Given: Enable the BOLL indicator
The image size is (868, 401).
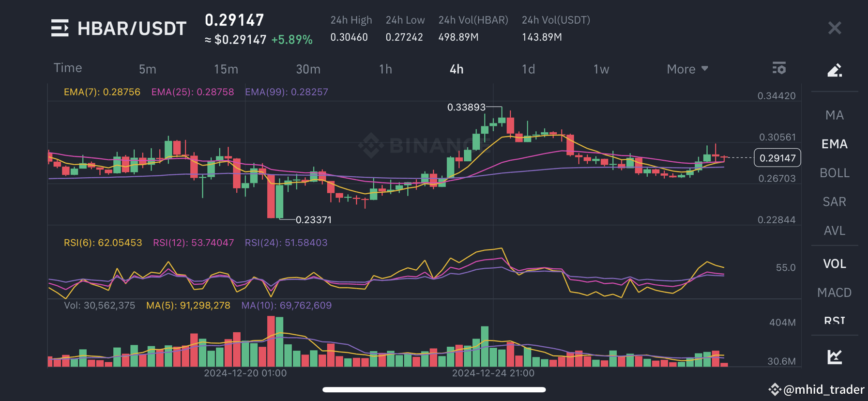Looking at the screenshot, I should (x=834, y=173).
